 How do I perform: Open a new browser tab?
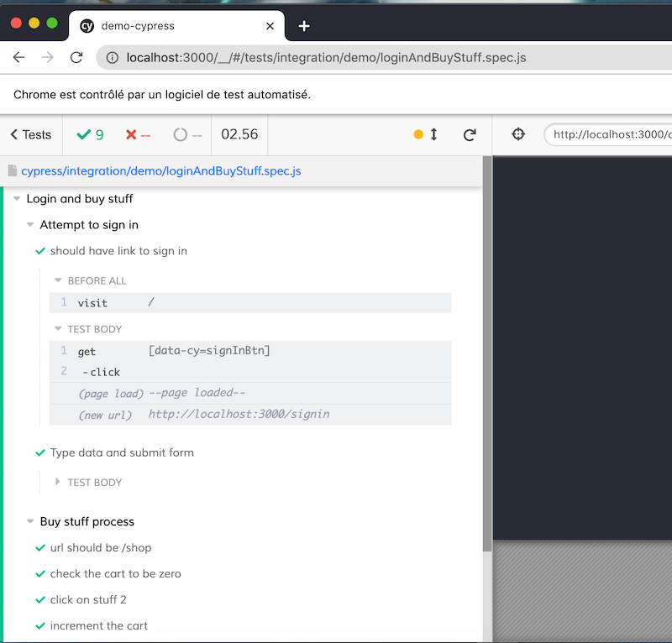(x=304, y=26)
